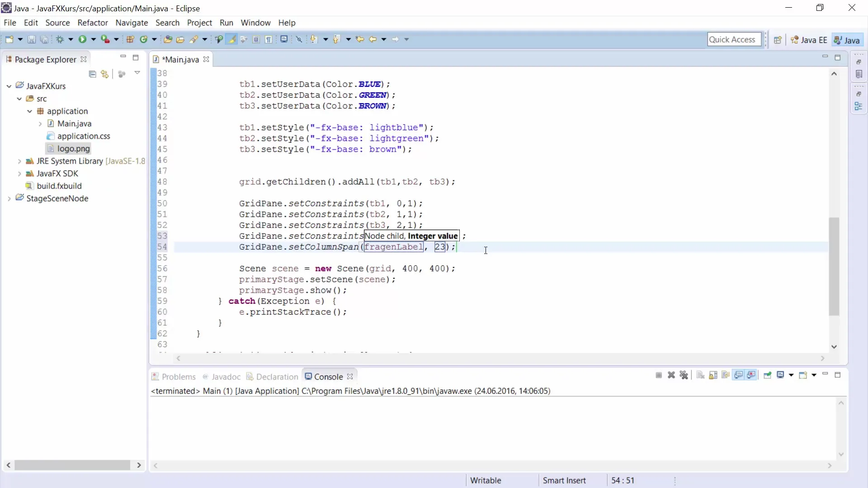
Task: Toggle Link with Editor in Package Explorer
Action: tap(105, 74)
